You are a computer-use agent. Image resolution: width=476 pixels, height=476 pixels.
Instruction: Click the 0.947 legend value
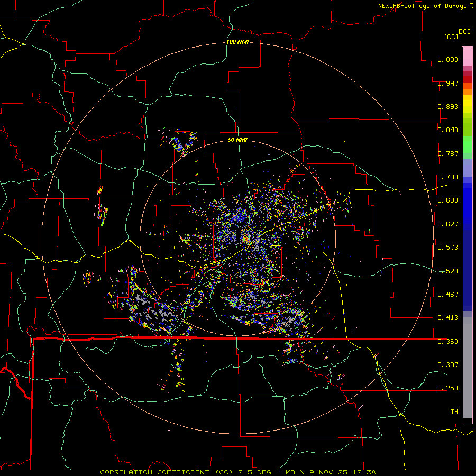pyautogui.click(x=448, y=83)
